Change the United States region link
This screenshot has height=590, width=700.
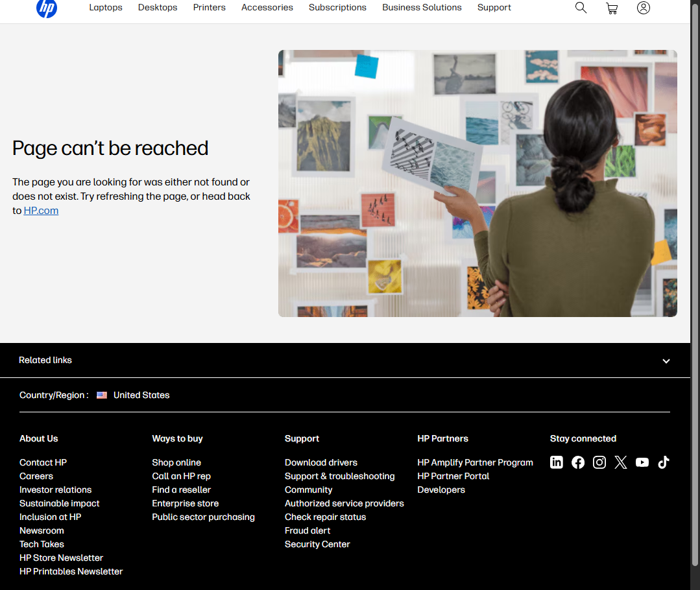[x=141, y=395]
